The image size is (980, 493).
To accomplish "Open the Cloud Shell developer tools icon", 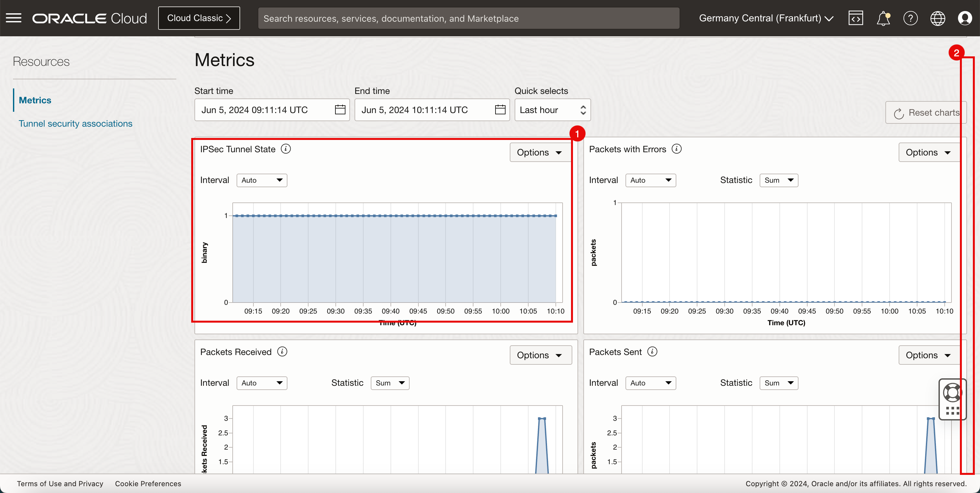I will (x=856, y=18).
